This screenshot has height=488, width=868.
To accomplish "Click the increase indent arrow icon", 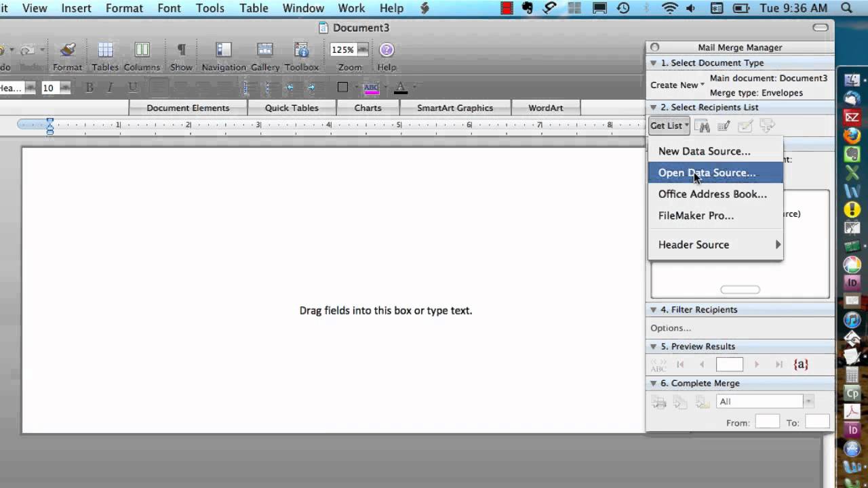I will click(311, 87).
